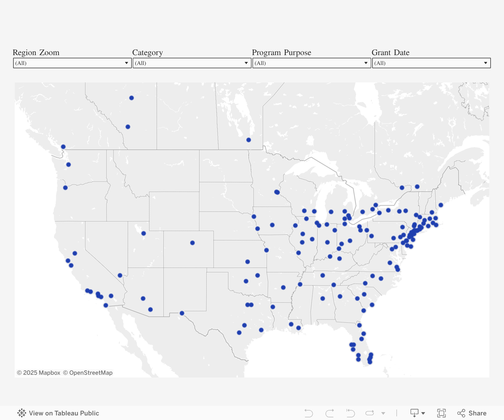Click the Mapbox attribution link
504x420 pixels.
tap(39, 373)
